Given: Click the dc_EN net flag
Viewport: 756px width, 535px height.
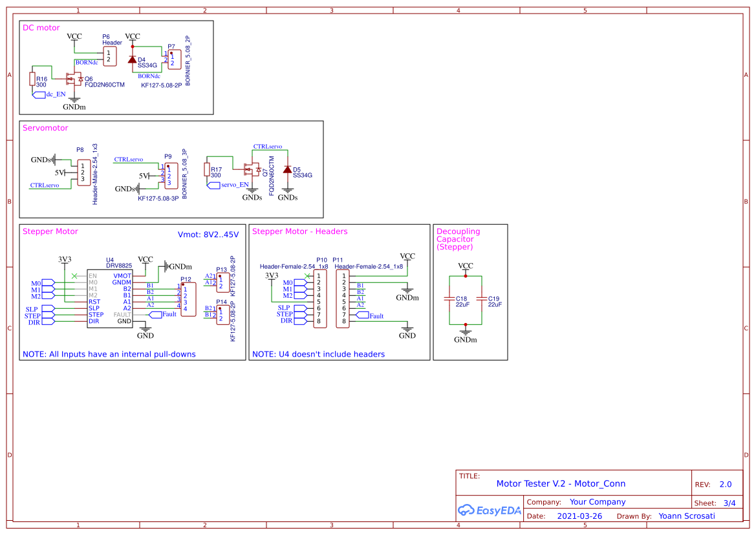Looking at the screenshot, I should 40,94.
